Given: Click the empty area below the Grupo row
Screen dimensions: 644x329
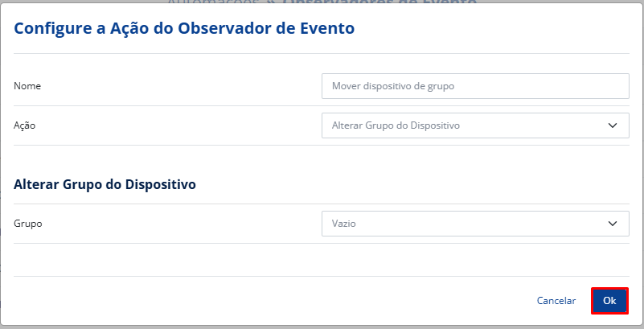Looking at the screenshot, I should click(322, 259).
